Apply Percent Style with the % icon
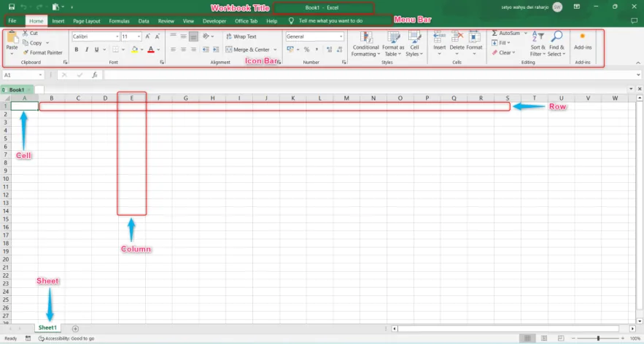This screenshot has height=344, width=644. tap(306, 50)
